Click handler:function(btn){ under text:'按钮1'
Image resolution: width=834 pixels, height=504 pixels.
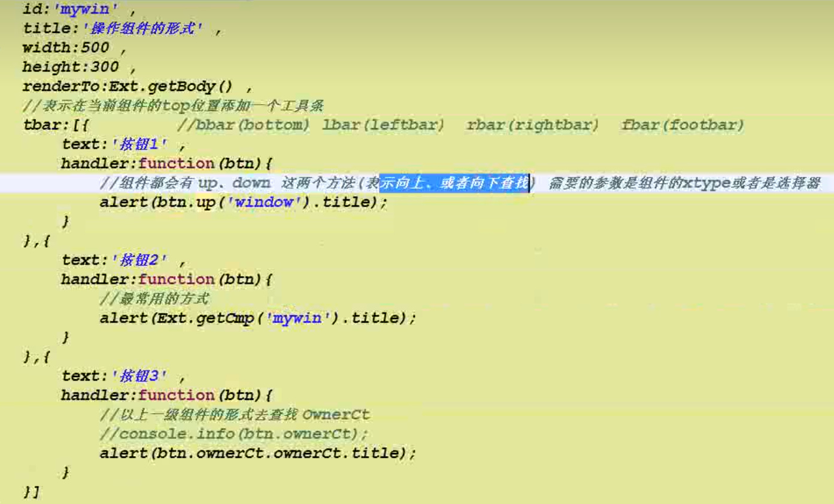pos(167,163)
